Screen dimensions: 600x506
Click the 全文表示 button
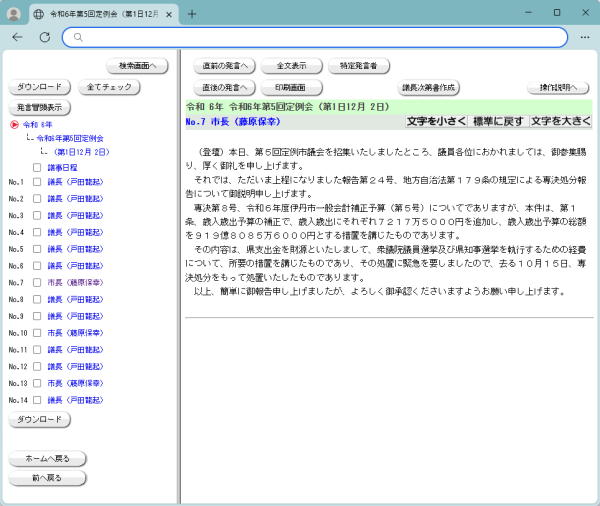pyautogui.click(x=292, y=66)
